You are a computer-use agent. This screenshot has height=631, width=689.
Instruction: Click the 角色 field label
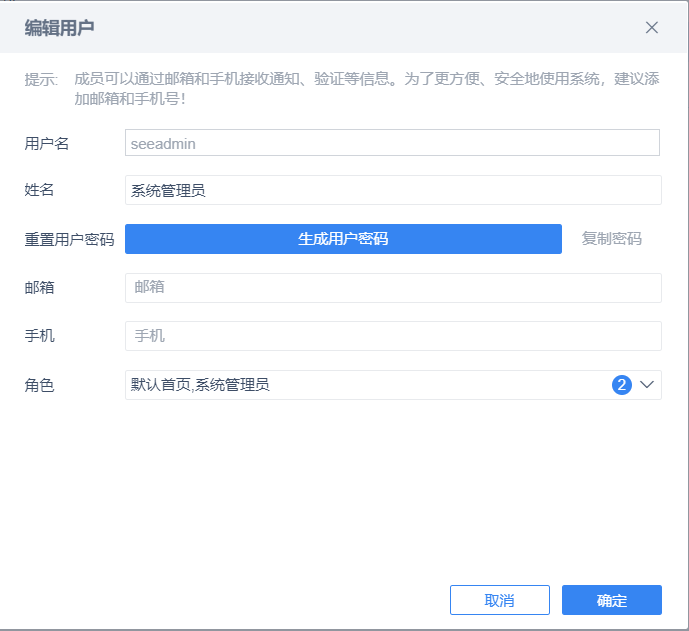(x=39, y=385)
